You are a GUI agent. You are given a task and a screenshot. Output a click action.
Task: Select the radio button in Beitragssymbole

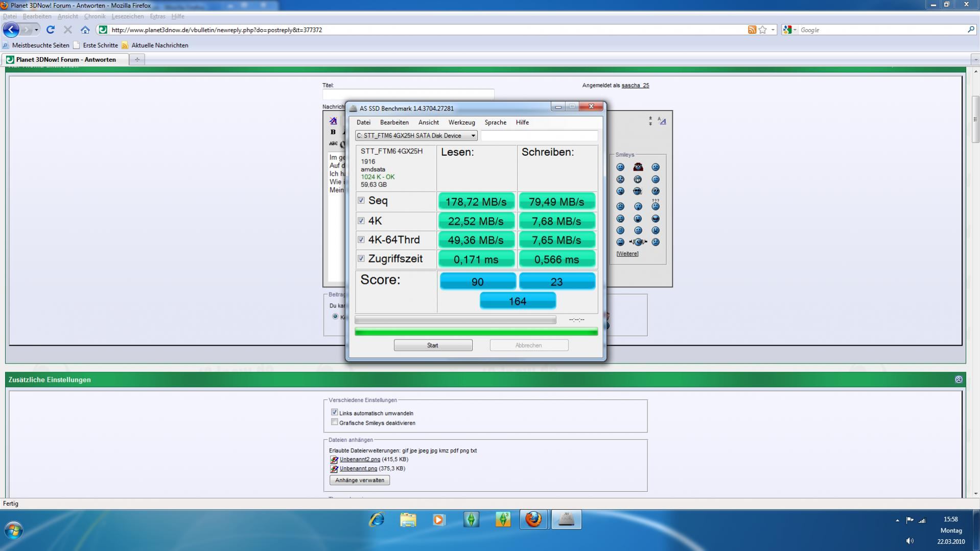[335, 317]
